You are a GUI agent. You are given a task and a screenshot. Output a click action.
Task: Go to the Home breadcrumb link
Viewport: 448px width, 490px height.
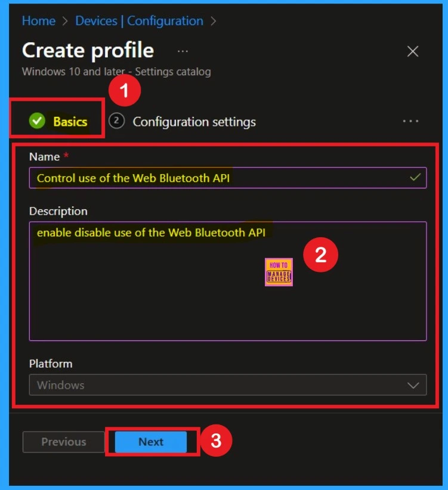(38, 21)
